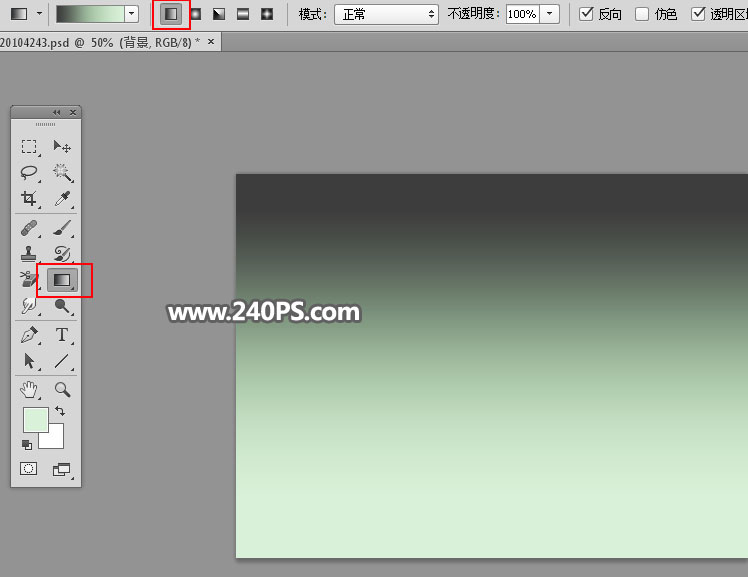Activate the Hand tool
Image resolution: width=748 pixels, height=577 pixels.
coord(29,389)
